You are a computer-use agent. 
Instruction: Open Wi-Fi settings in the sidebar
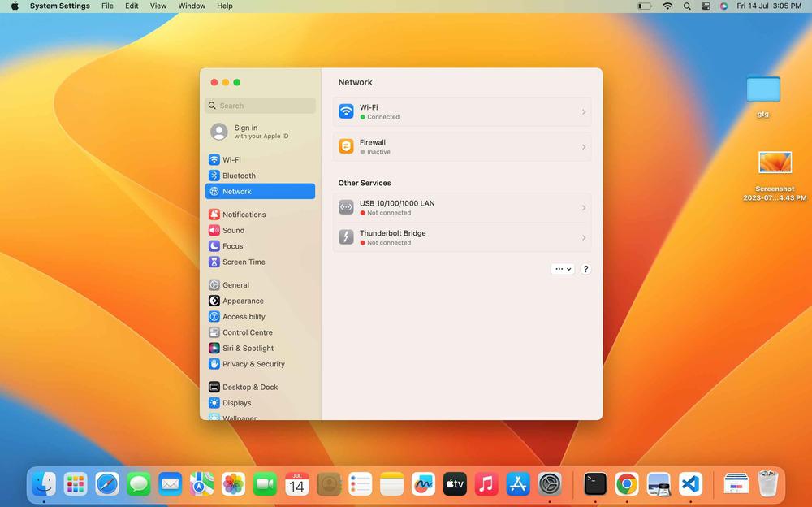coord(231,160)
